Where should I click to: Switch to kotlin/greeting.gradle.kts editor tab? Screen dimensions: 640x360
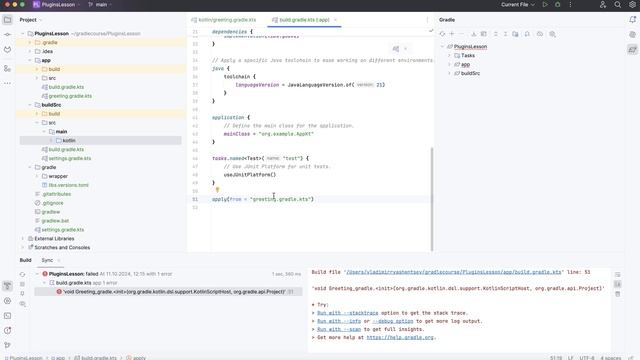[x=224, y=20]
